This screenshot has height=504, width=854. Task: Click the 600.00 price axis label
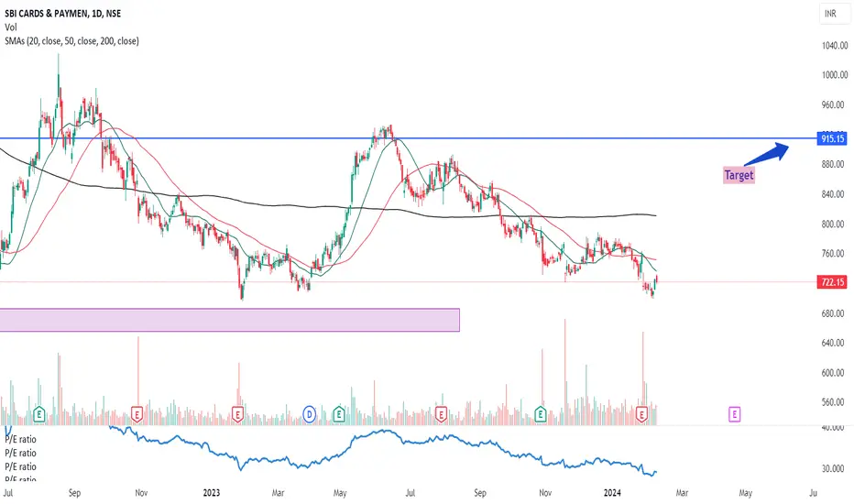(835, 373)
